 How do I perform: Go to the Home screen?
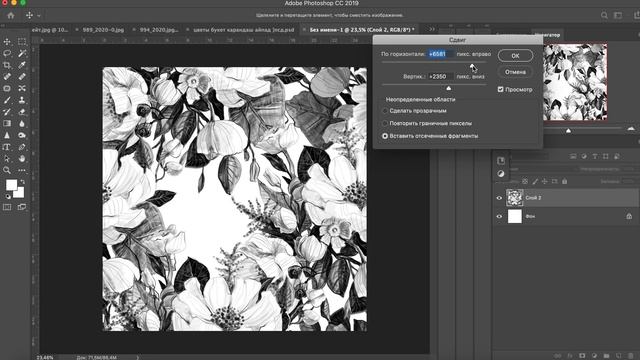pos(11,16)
